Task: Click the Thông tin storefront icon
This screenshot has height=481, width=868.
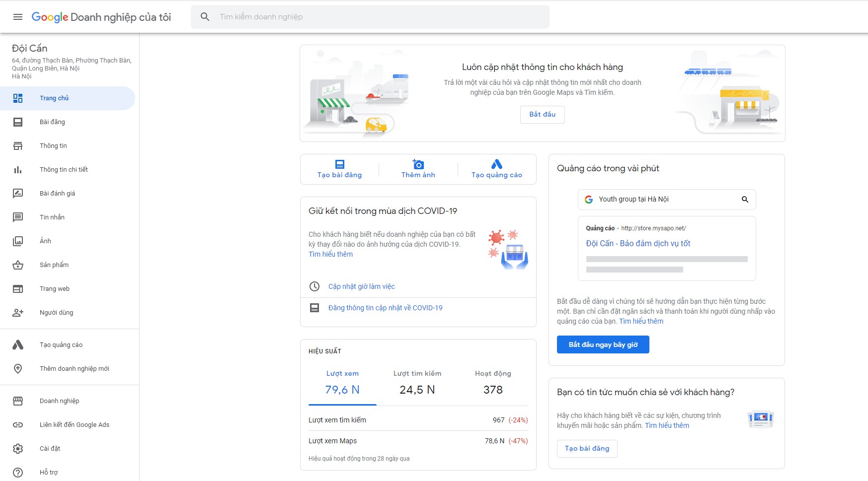Action: click(x=18, y=146)
